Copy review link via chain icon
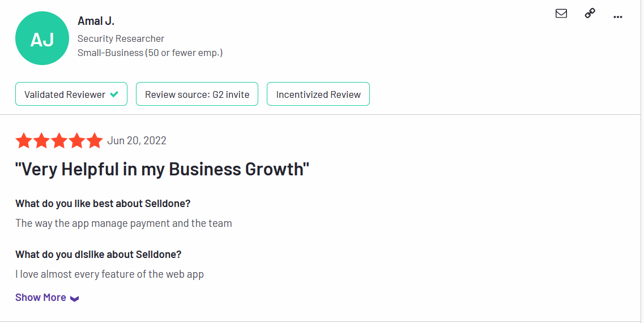This screenshot has width=644, height=323. pos(590,14)
